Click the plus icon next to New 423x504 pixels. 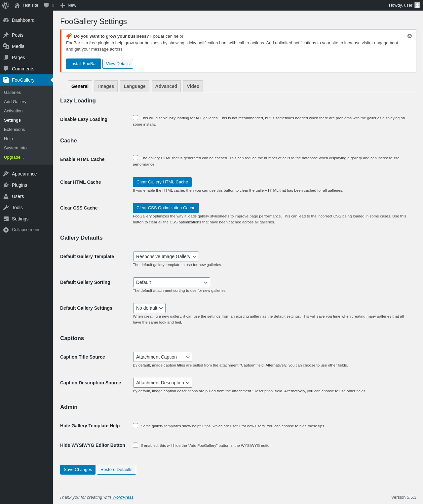(62, 5)
